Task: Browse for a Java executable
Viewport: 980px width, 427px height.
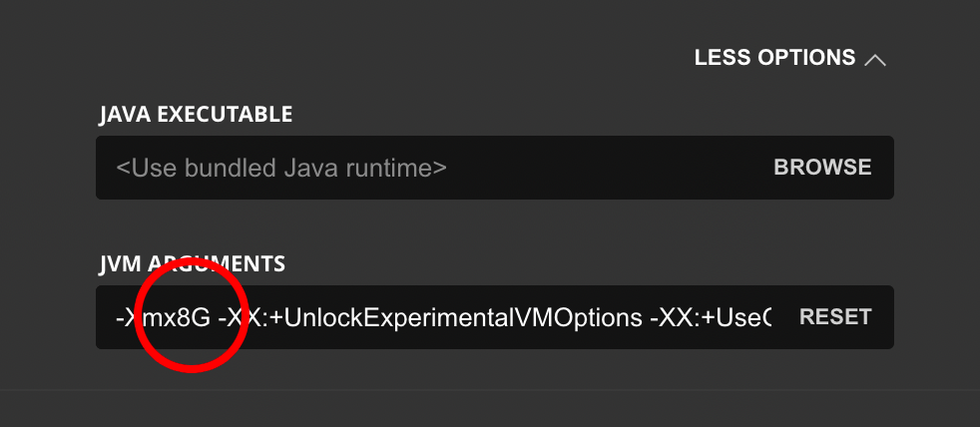Action: (x=822, y=167)
